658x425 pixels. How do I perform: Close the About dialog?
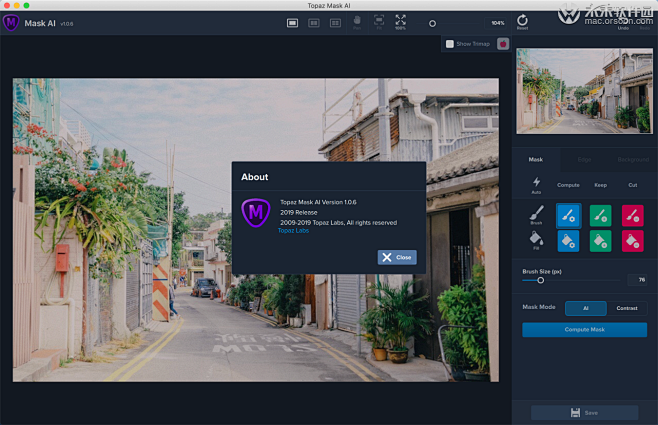point(397,257)
